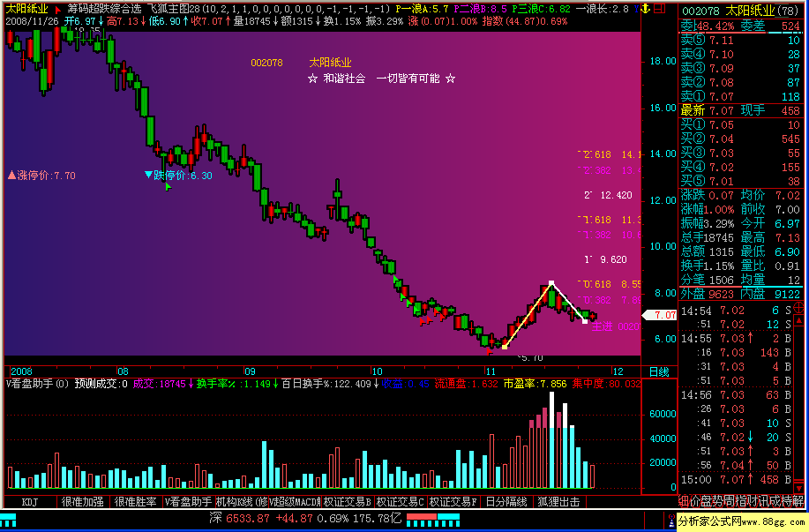Viewport: 809px width, 532px height.
Task: Click the 涨停价 up-triangle marker on the chart
Action: (x=11, y=175)
